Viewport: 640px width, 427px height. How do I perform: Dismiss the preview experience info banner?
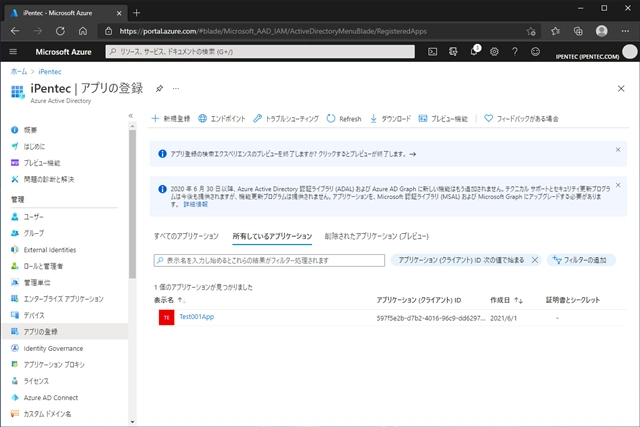618,150
